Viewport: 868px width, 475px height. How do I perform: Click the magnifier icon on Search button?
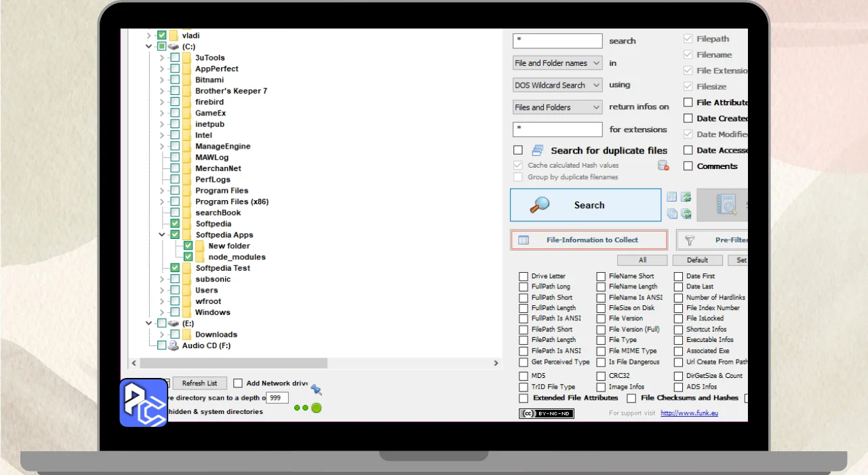(x=539, y=205)
